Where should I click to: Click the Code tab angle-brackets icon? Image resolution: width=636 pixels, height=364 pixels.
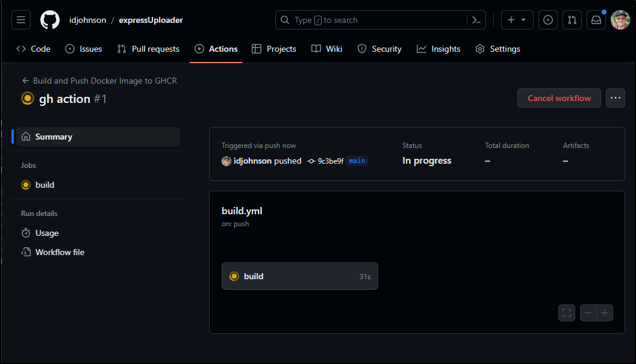[x=21, y=49]
